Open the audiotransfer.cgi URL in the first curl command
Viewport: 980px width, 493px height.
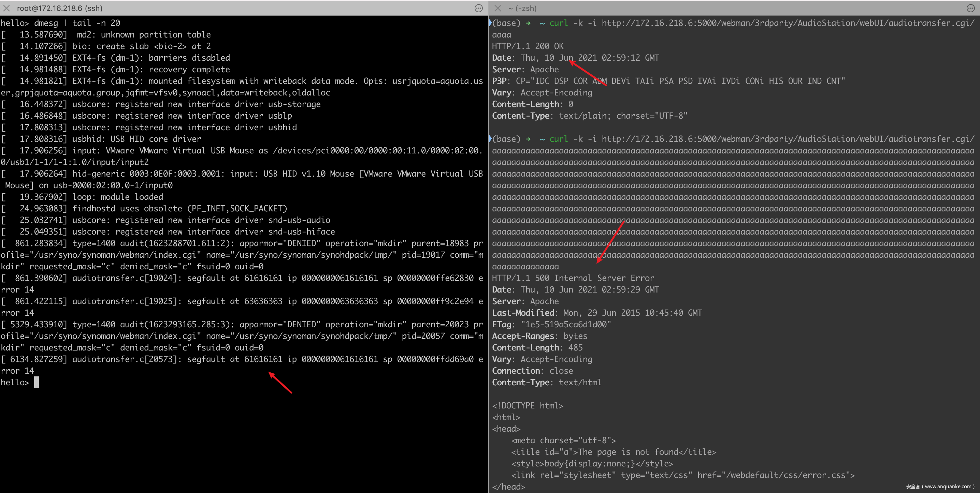(788, 23)
